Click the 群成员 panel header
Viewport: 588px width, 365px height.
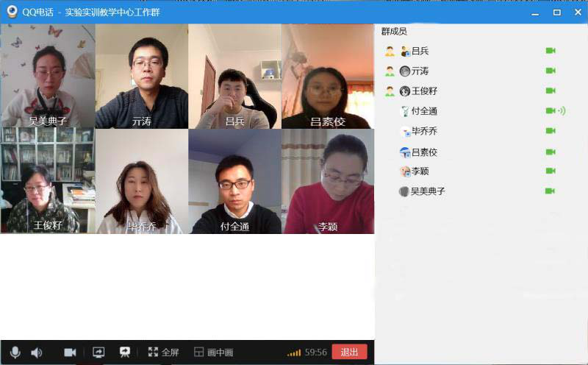(x=394, y=31)
